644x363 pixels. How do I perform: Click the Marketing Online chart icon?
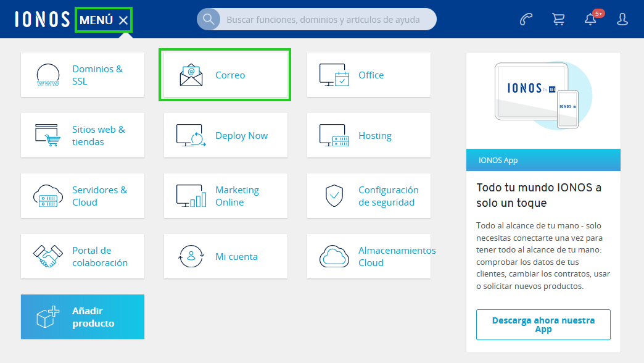point(191,196)
